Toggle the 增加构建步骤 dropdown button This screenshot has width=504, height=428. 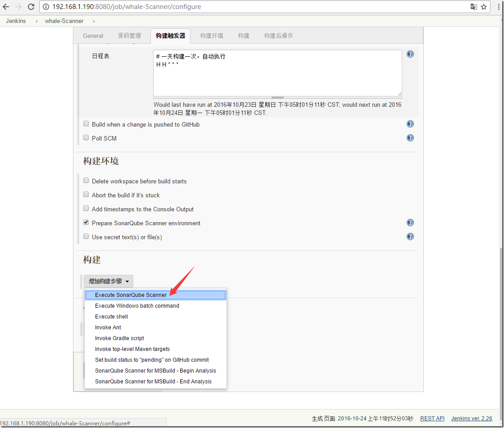[x=109, y=282]
